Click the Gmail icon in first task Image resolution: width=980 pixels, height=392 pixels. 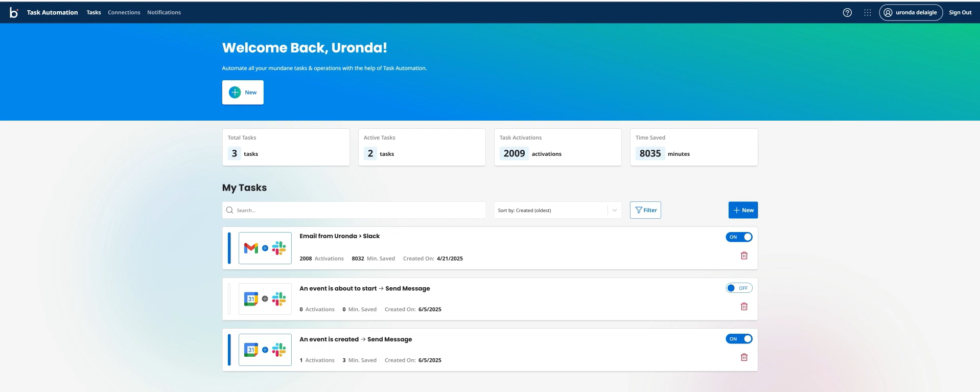click(251, 248)
